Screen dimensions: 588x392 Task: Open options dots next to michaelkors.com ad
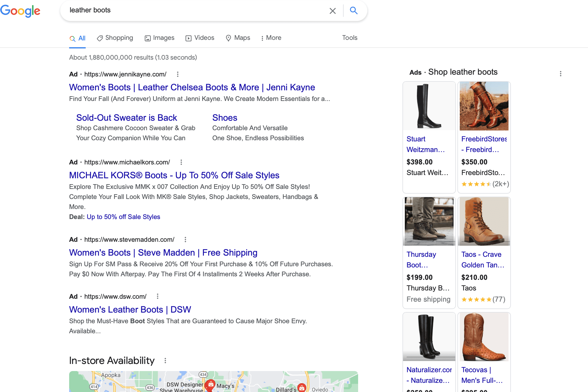(x=181, y=162)
